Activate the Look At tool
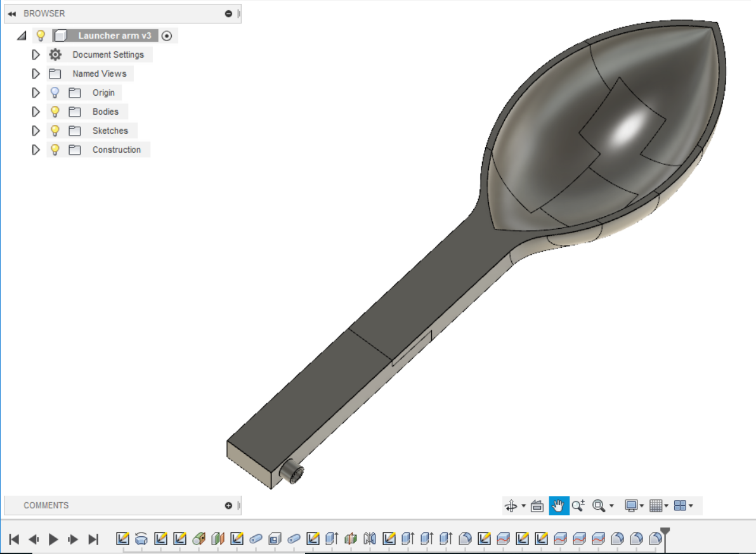This screenshot has height=554, width=756. point(537,505)
